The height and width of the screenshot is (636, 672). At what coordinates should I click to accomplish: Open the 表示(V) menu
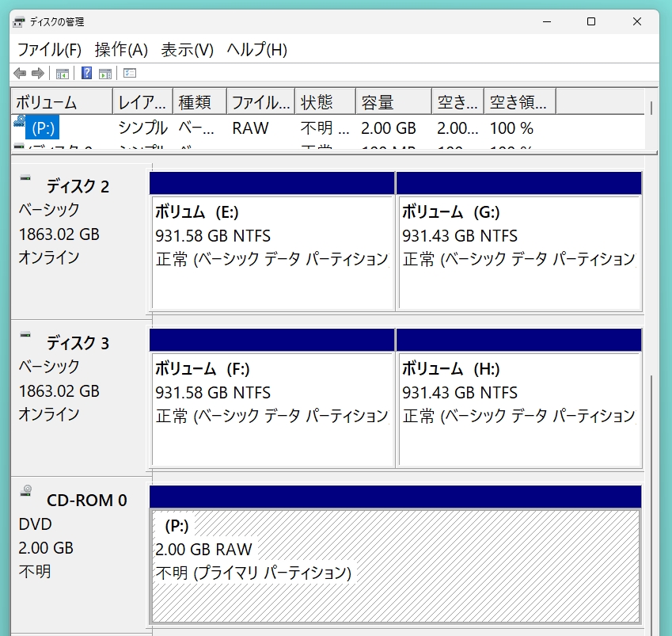188,49
